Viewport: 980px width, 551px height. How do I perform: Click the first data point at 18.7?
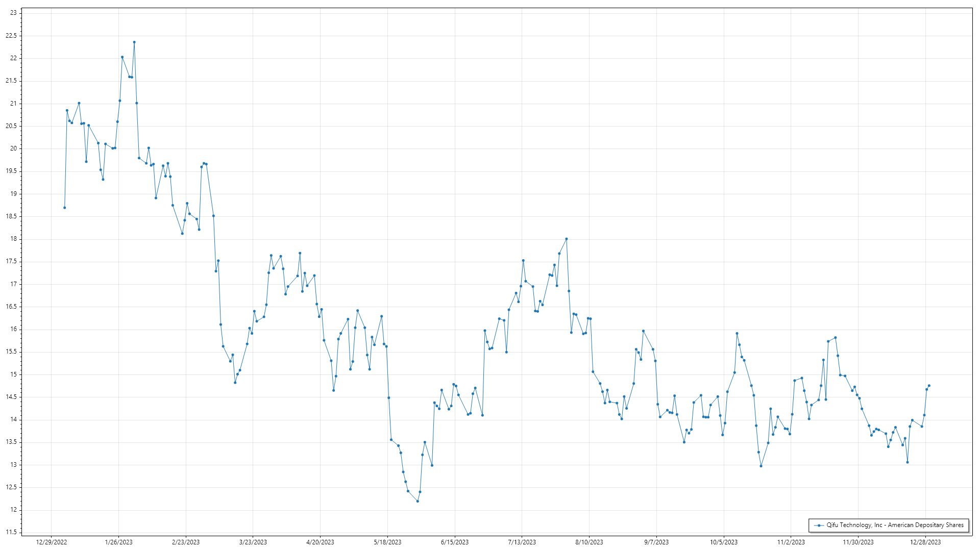(x=64, y=208)
